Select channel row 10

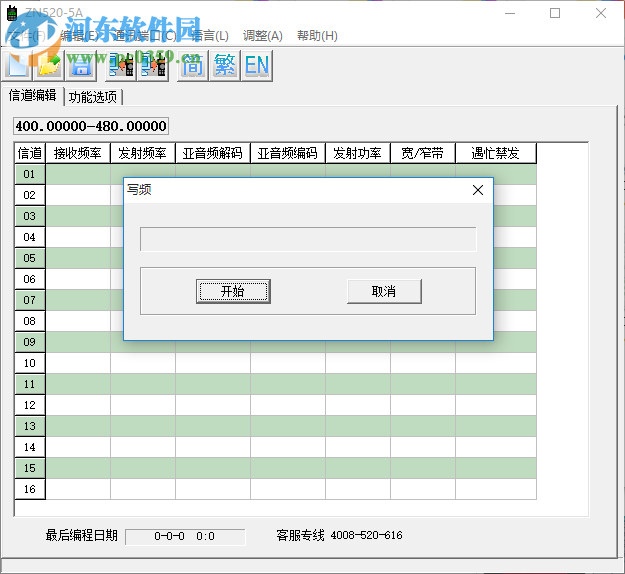30,363
